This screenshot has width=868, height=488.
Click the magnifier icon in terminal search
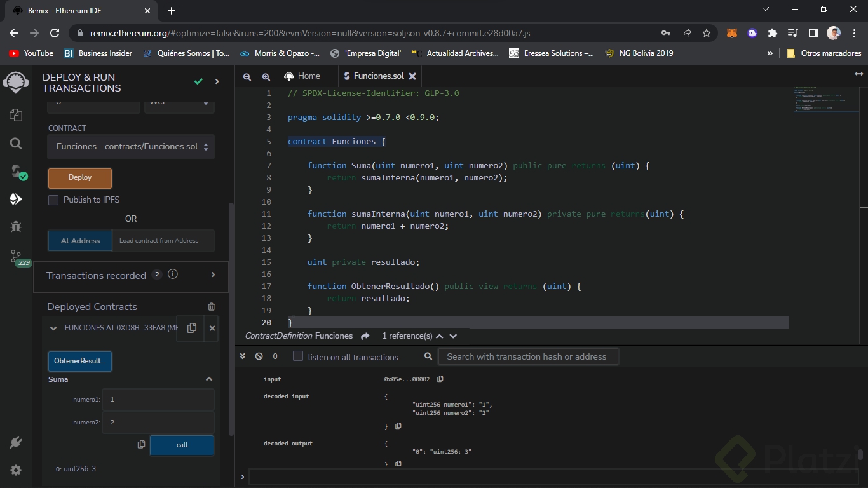[x=428, y=356]
